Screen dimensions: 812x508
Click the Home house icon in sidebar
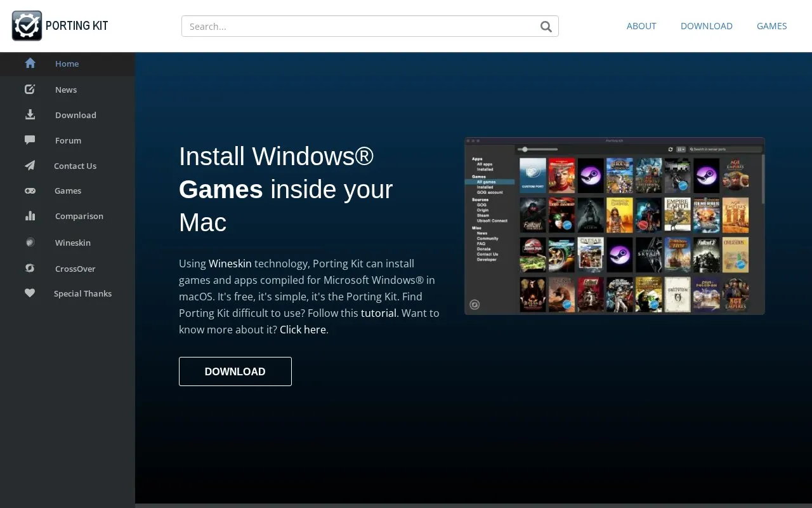tap(30, 63)
